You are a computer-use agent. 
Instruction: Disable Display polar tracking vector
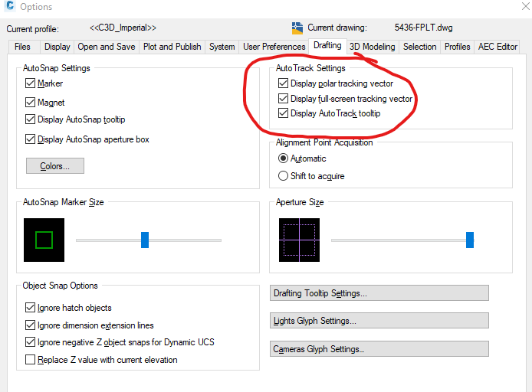pyautogui.click(x=283, y=83)
